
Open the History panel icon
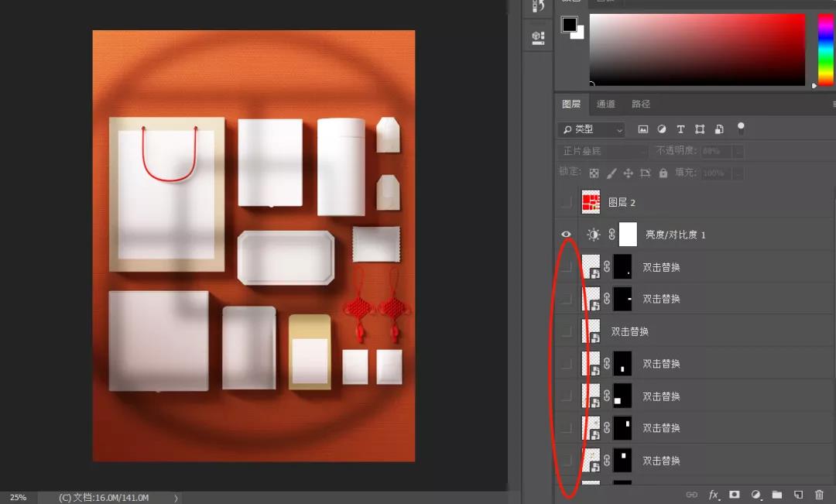pyautogui.click(x=538, y=7)
